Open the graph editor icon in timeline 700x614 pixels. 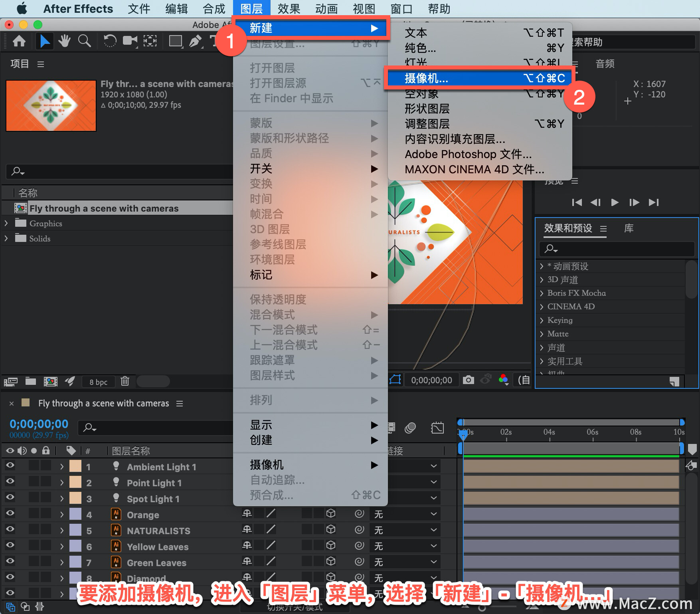click(437, 428)
